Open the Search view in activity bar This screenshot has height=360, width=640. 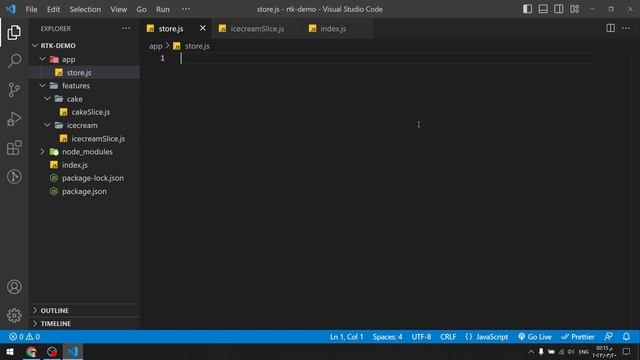coord(14,61)
